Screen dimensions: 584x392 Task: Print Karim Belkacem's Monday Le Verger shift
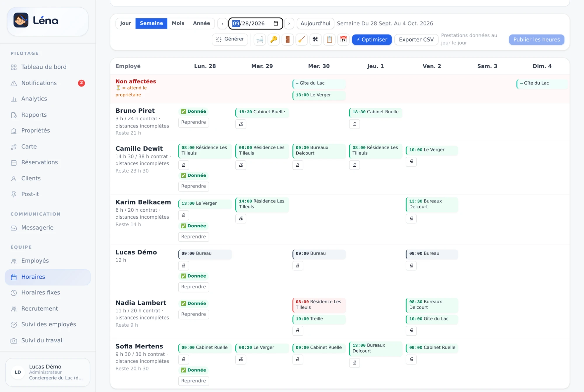[x=184, y=215]
